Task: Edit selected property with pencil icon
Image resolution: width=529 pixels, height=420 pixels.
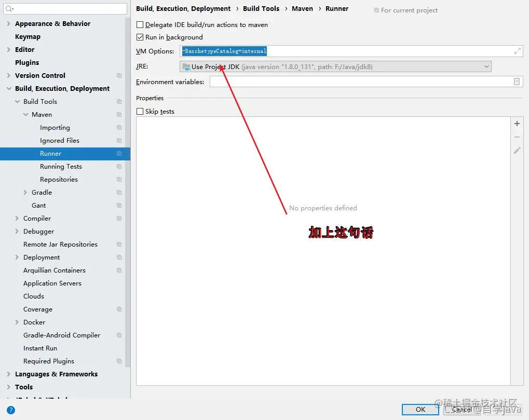Action: click(x=517, y=151)
